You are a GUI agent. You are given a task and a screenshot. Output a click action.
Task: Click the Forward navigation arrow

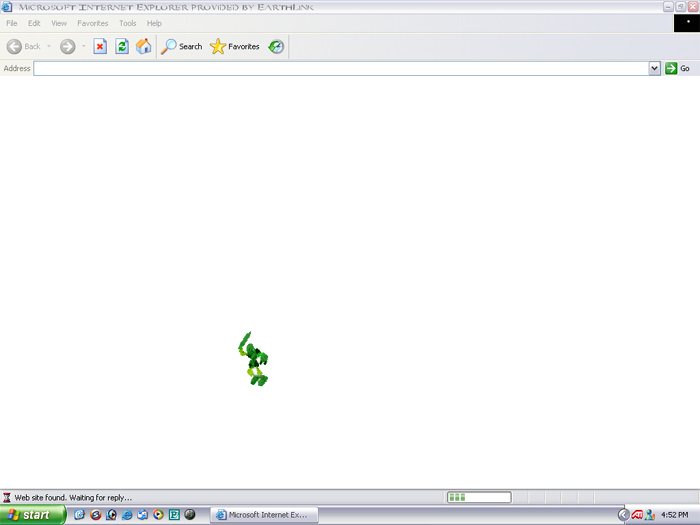67,46
